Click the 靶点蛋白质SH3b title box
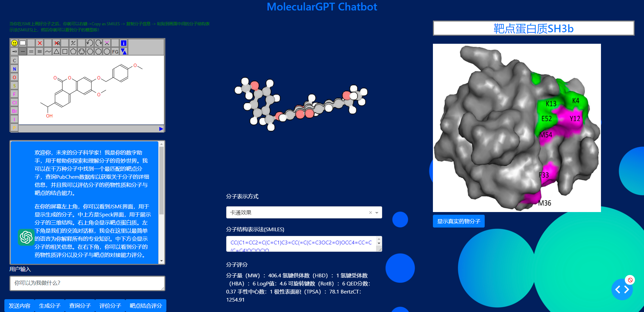This screenshot has width=644, height=312. pos(534,28)
